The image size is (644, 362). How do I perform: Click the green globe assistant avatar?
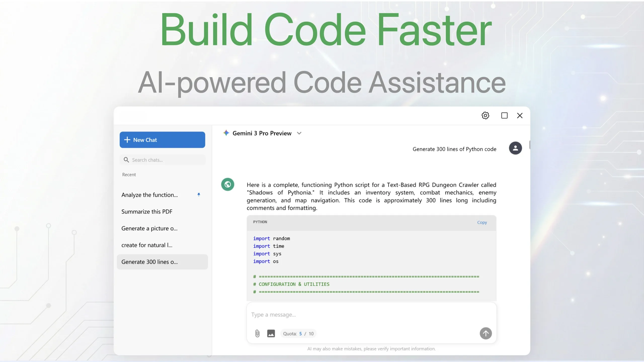click(228, 185)
